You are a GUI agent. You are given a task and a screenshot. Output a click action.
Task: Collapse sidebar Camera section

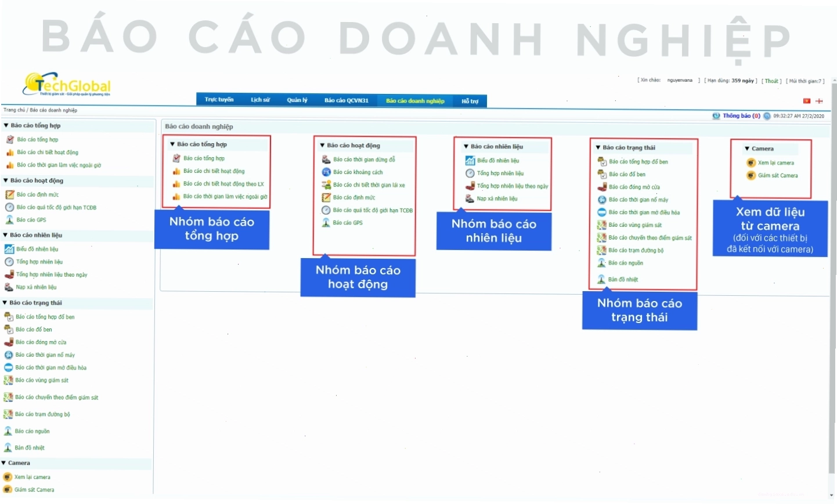(x=3, y=463)
